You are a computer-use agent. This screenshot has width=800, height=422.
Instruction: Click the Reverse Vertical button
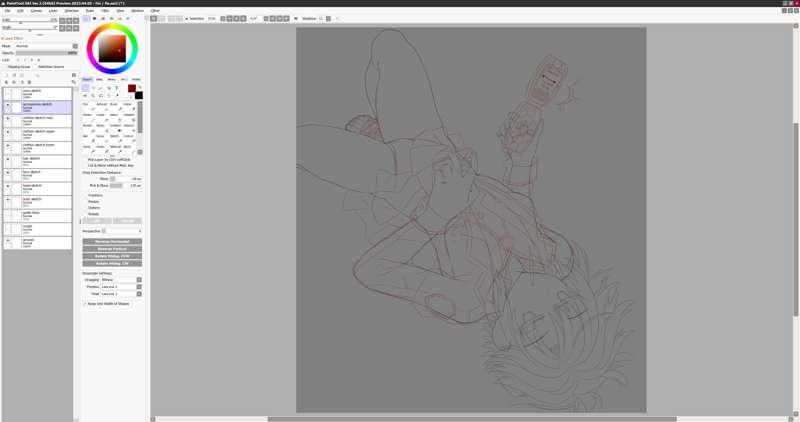112,249
